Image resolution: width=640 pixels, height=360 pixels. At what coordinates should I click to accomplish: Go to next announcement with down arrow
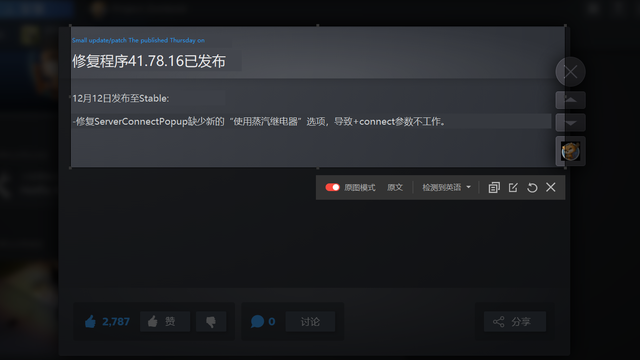pos(570,122)
